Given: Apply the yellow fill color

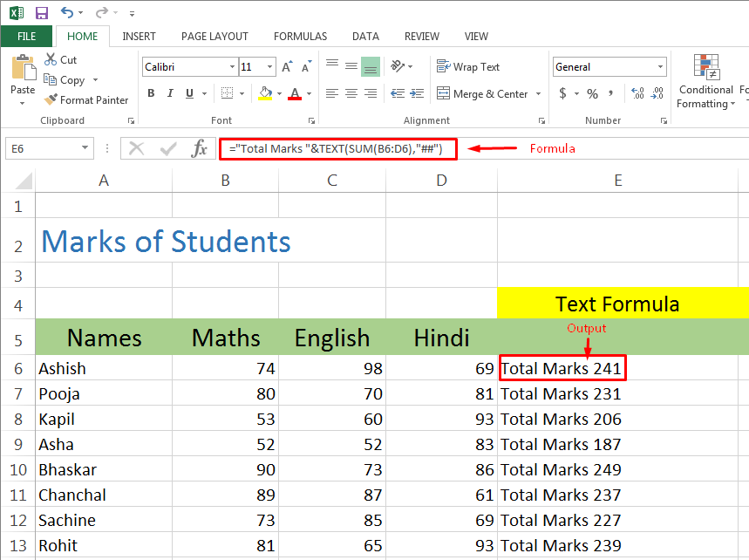Looking at the screenshot, I should point(265,93).
